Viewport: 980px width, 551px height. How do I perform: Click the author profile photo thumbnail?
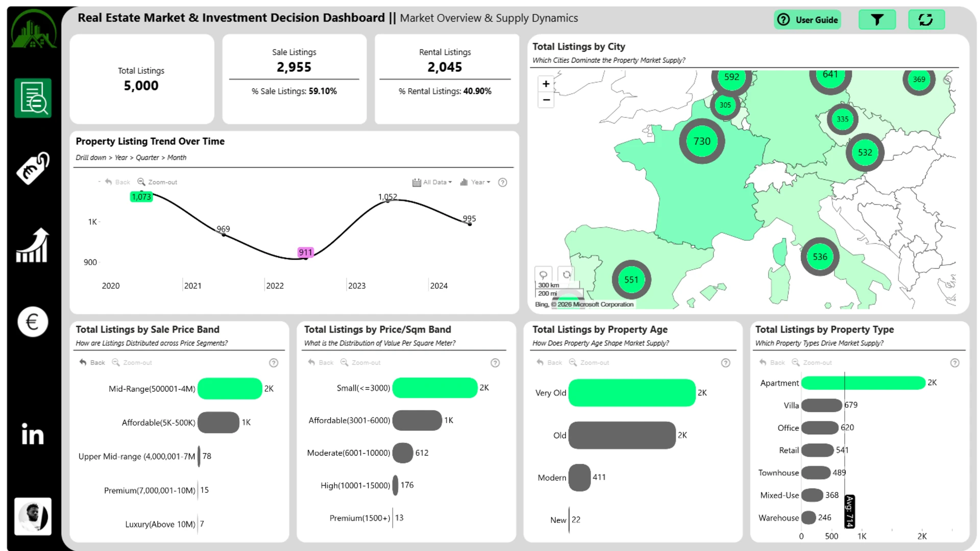click(x=33, y=516)
